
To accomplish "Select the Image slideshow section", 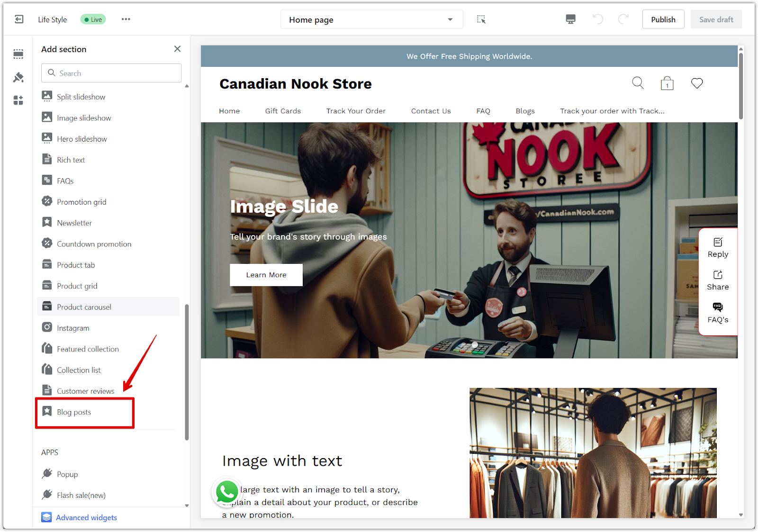I will tap(108, 117).
